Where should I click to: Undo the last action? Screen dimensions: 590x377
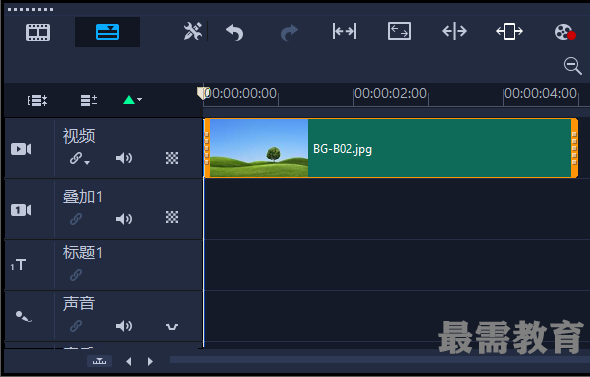pos(234,32)
